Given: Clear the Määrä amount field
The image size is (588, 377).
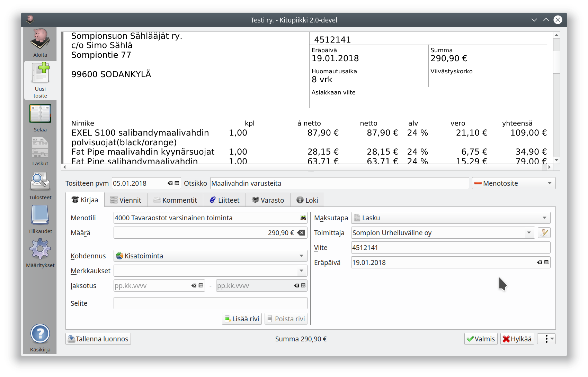Looking at the screenshot, I should pyautogui.click(x=301, y=233).
